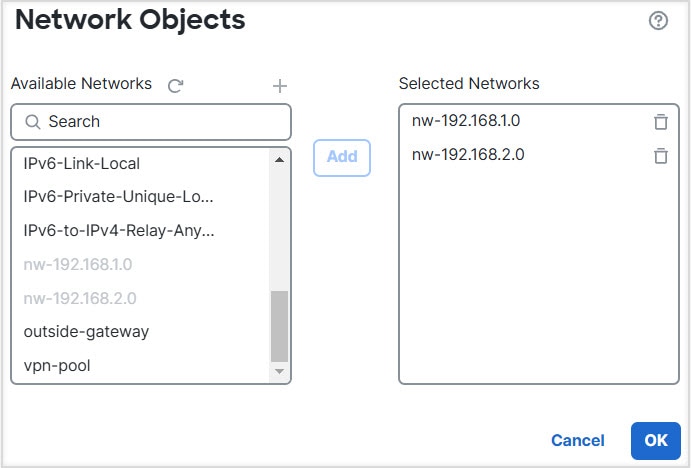The image size is (691, 468).
Task: Select the IPv6-to-IPv4-Relay-Anycast entry
Action: [119, 231]
